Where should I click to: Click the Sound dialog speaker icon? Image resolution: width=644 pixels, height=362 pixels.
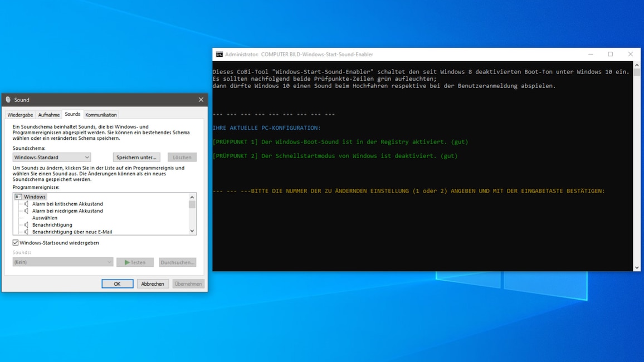click(x=8, y=100)
